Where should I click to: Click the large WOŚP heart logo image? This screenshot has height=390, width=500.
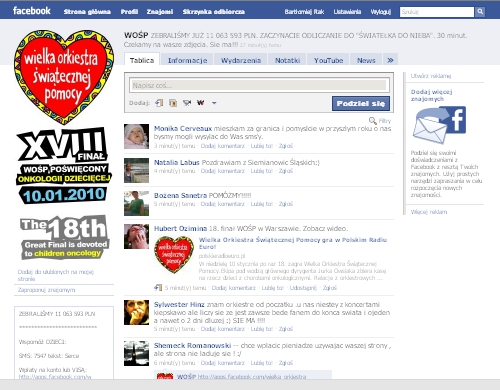coord(64,77)
